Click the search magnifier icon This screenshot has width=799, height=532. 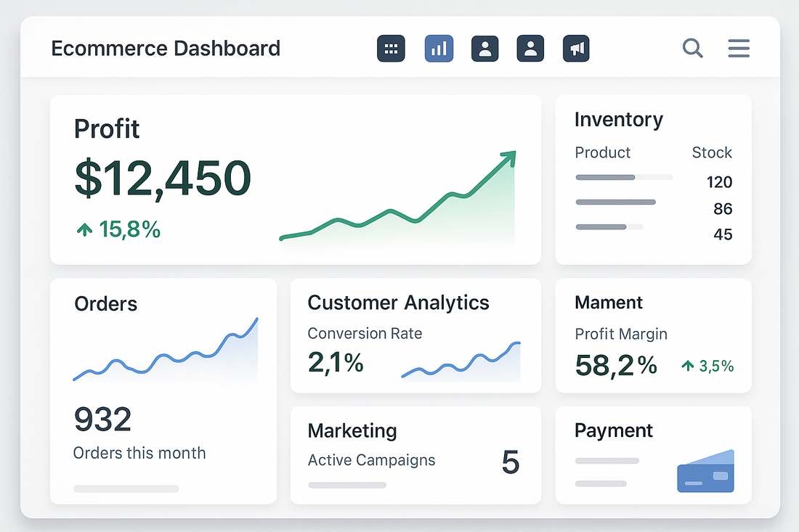[x=692, y=48]
